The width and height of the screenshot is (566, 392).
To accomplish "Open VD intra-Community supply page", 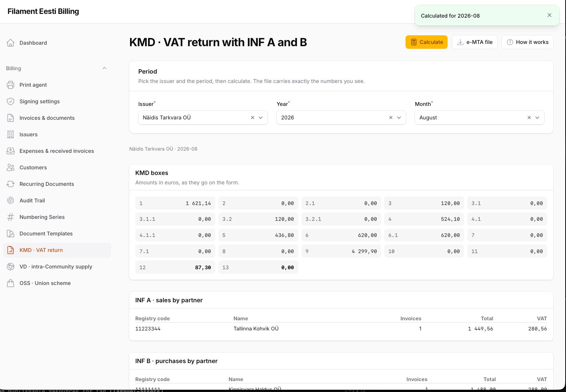I will click(x=57, y=267).
